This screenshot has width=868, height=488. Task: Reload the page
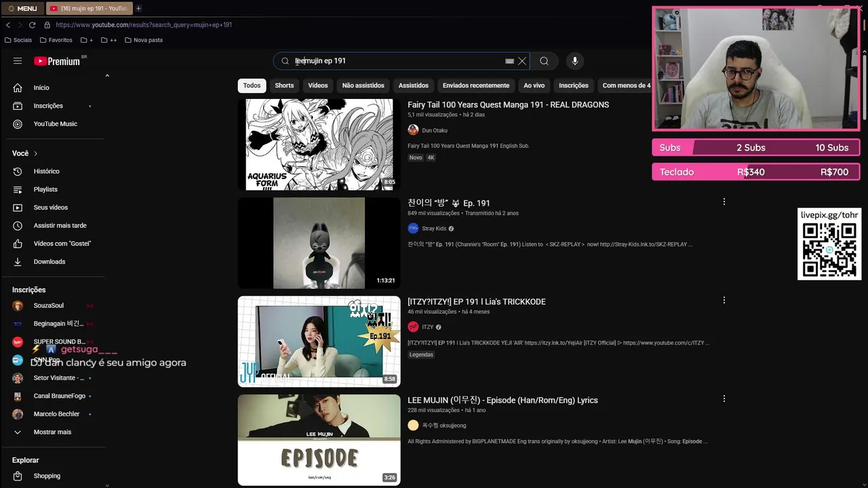[x=33, y=25]
